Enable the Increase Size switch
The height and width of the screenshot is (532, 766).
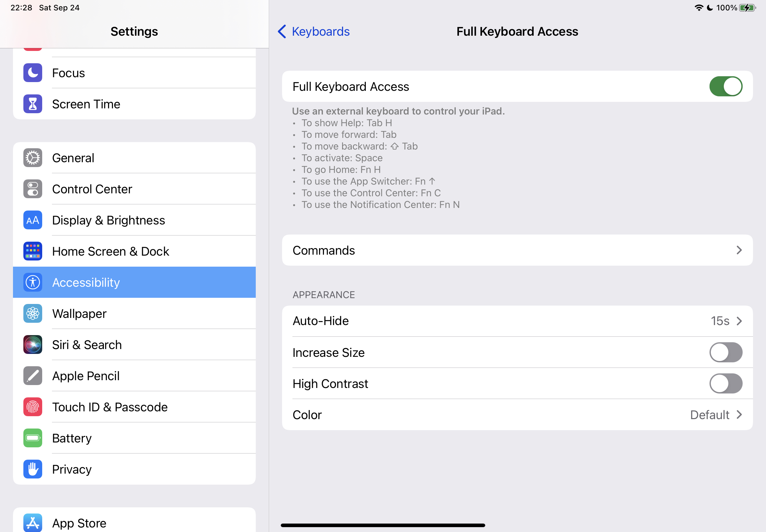point(726,352)
